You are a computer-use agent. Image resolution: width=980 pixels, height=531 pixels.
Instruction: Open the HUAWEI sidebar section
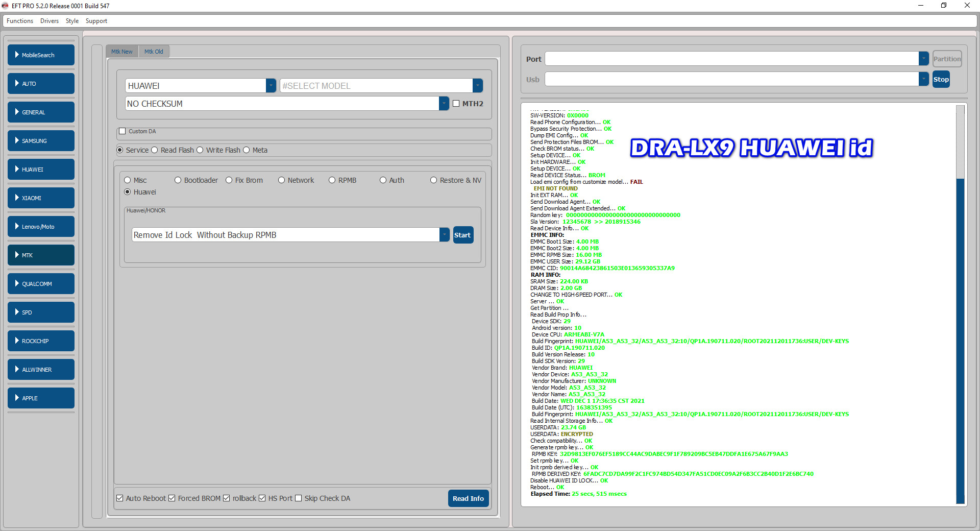click(41, 170)
